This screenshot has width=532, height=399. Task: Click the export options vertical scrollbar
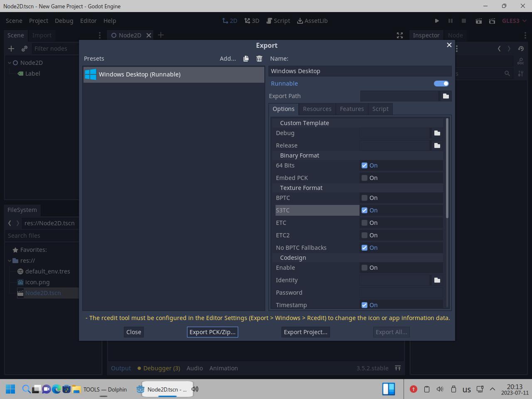point(447,168)
